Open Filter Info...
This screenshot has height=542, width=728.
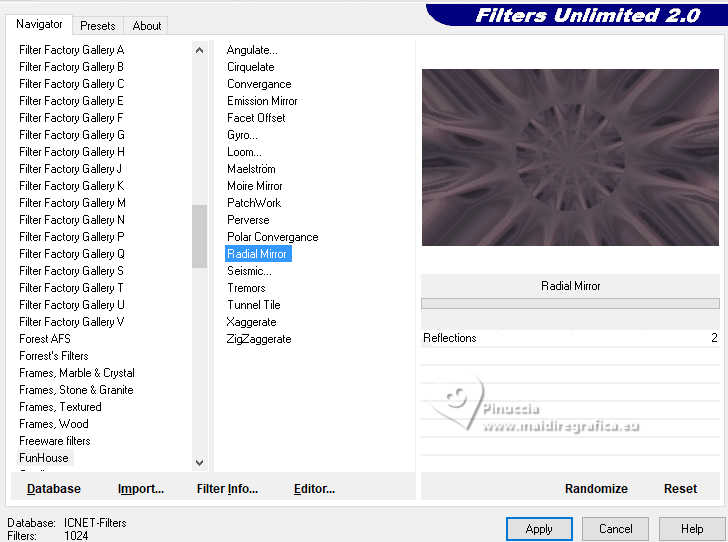click(227, 489)
